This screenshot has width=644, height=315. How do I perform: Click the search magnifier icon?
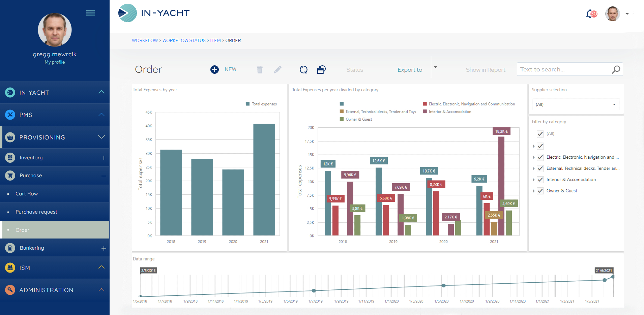[x=616, y=69]
